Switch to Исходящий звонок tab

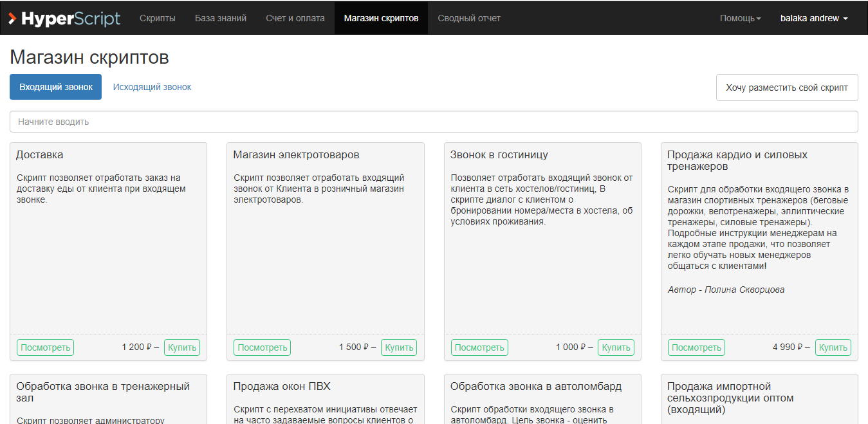coord(152,87)
